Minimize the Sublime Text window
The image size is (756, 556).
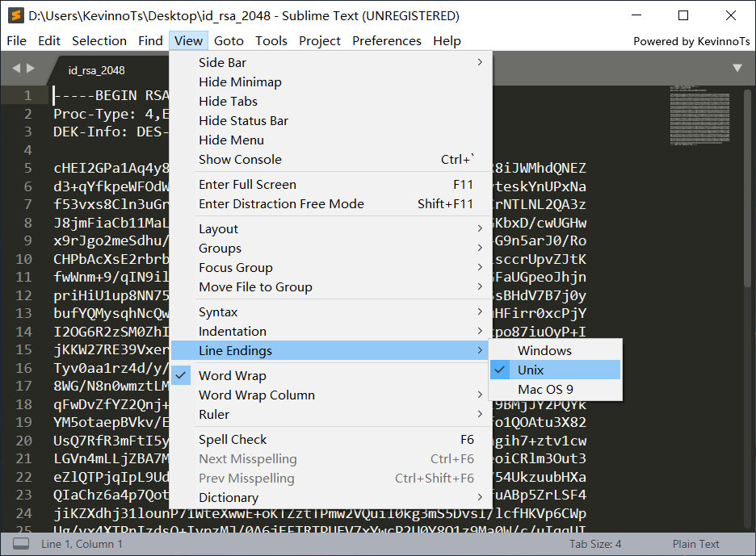(x=636, y=15)
